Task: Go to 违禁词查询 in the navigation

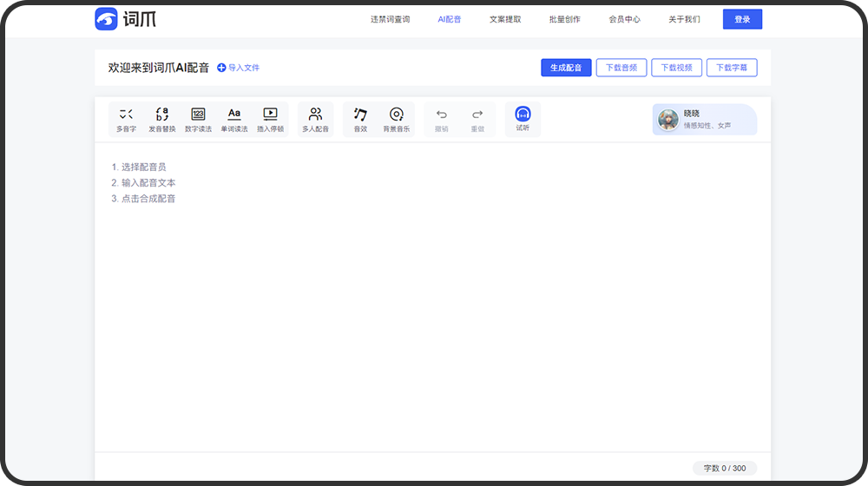Action: pyautogui.click(x=390, y=19)
